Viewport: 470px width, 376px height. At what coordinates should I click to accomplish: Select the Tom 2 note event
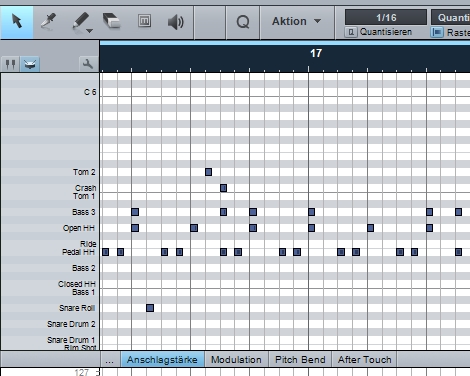[x=208, y=172]
